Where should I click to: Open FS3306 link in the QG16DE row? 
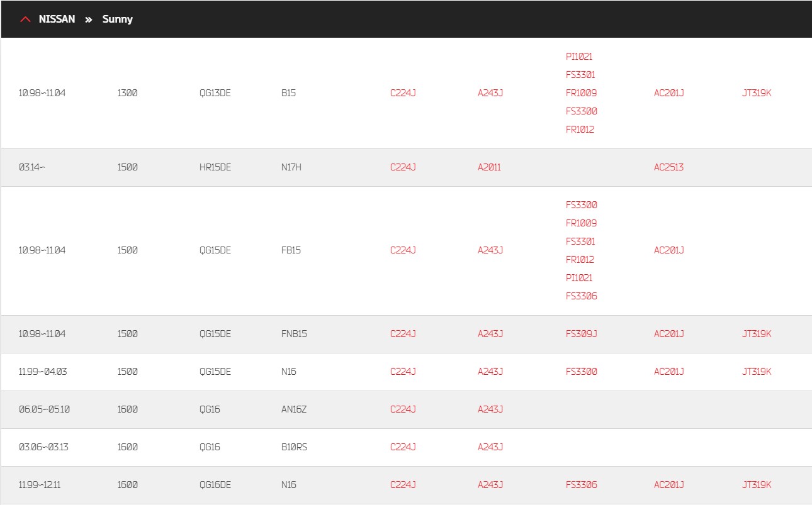coord(582,485)
